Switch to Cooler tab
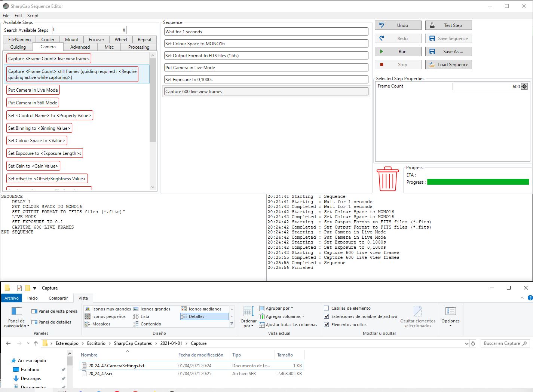The width and height of the screenshot is (533, 392). (x=48, y=40)
